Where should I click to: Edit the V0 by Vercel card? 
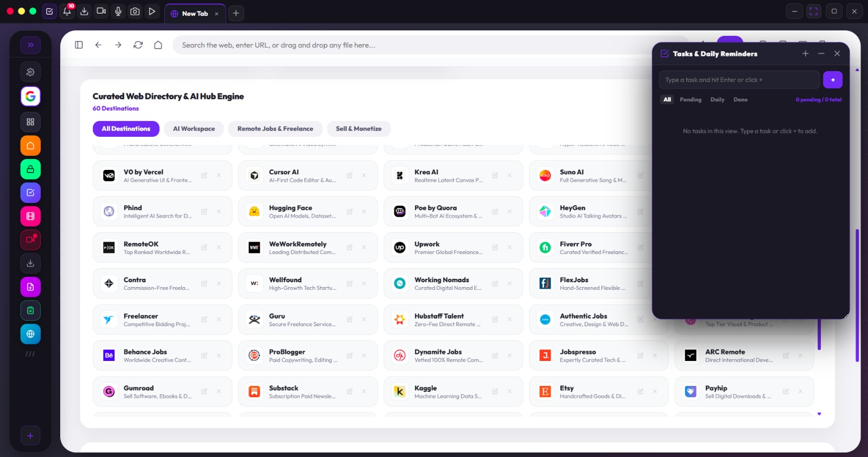(x=204, y=175)
